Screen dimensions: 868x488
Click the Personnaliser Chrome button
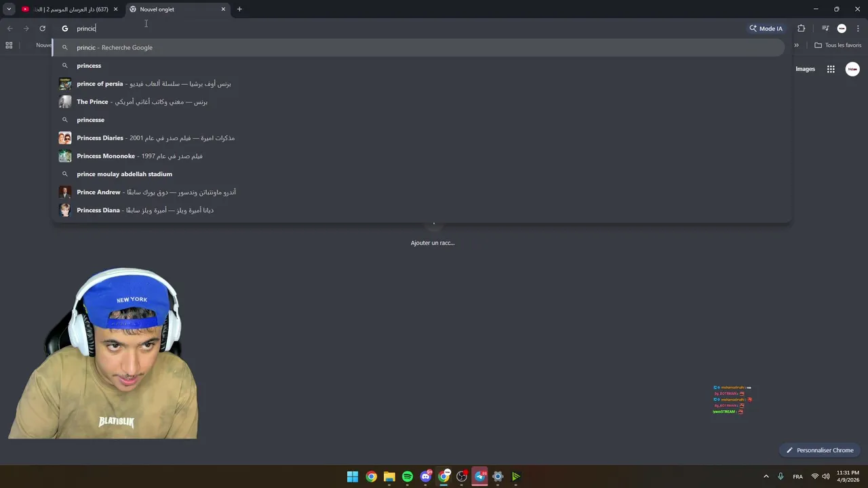(x=819, y=450)
